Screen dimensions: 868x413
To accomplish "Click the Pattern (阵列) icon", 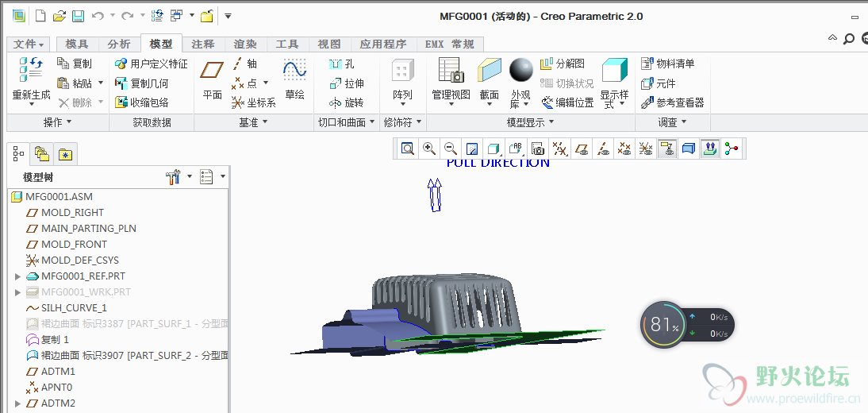I will (x=402, y=71).
